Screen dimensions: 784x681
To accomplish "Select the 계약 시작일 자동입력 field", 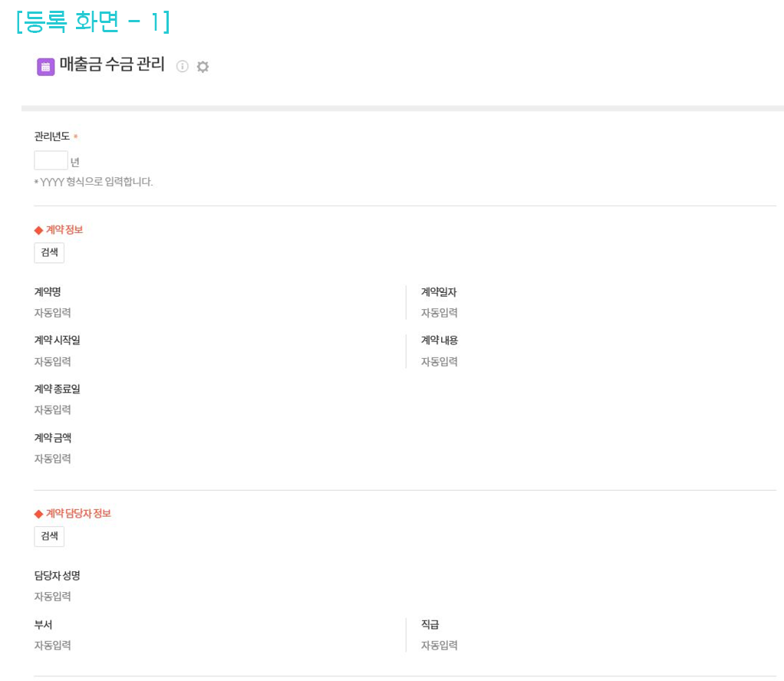I will (x=53, y=362).
